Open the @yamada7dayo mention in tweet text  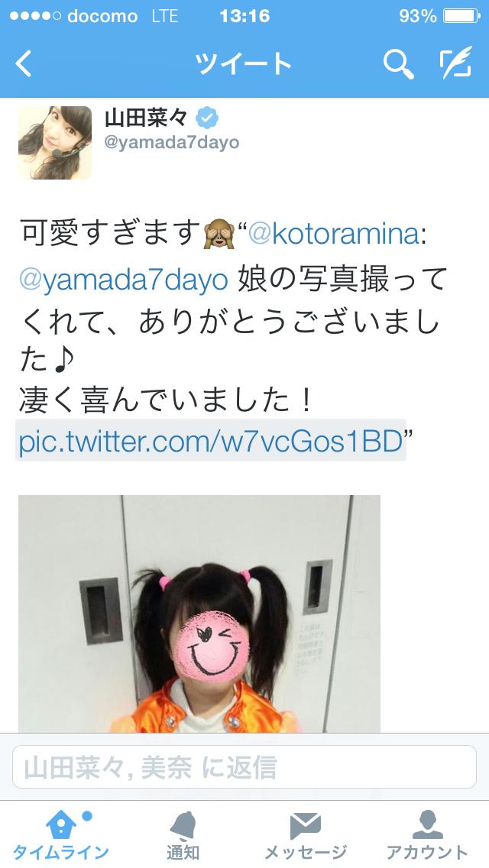point(124,280)
